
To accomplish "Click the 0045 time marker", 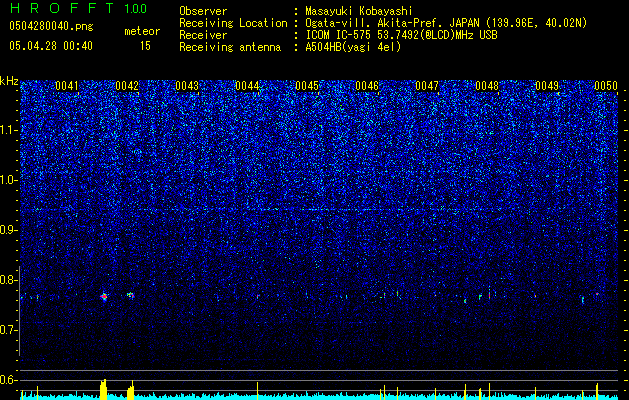I will point(307,86).
